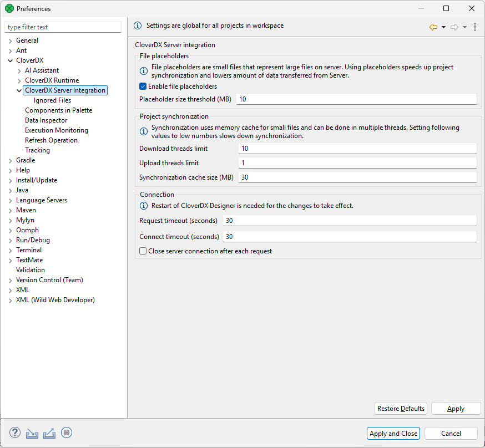
Task: Expand the Run/Debug node
Action: [10, 241]
